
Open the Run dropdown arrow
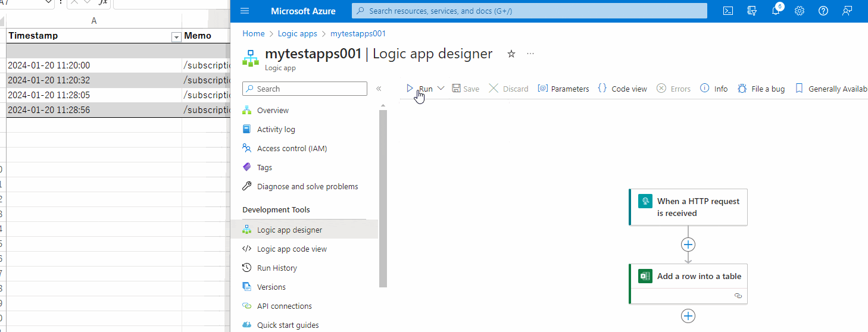[441, 89]
